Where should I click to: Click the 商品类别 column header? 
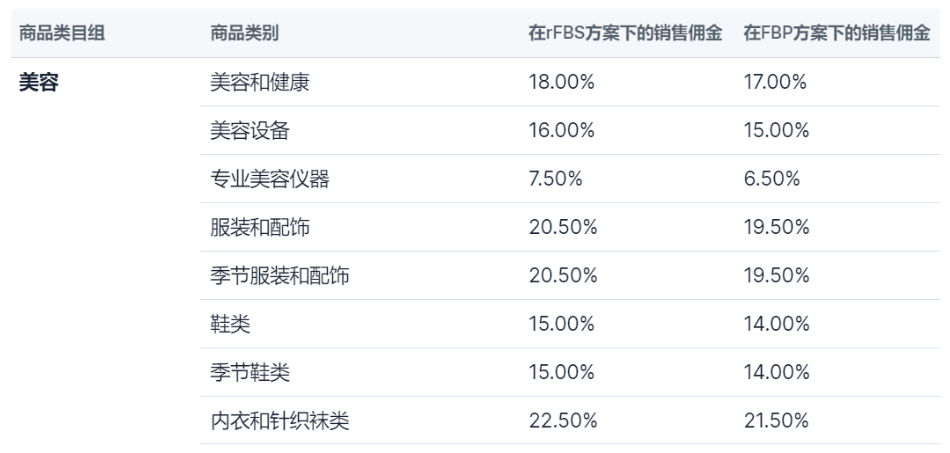pyautogui.click(x=244, y=33)
